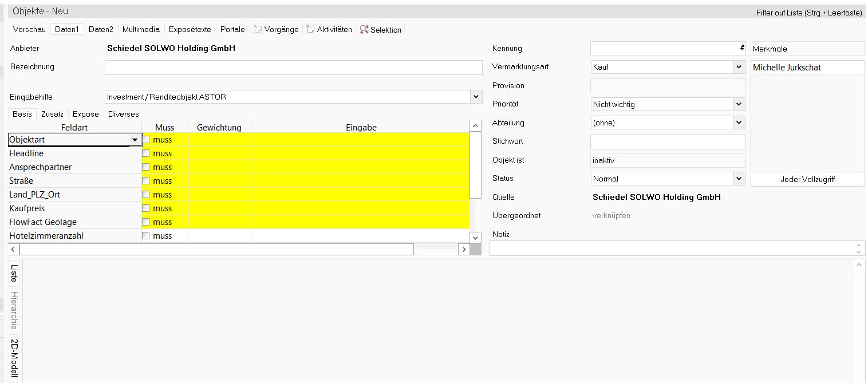This screenshot has height=383, width=868.
Task: Expand the Eingabehilfe dropdown
Action: tap(476, 97)
